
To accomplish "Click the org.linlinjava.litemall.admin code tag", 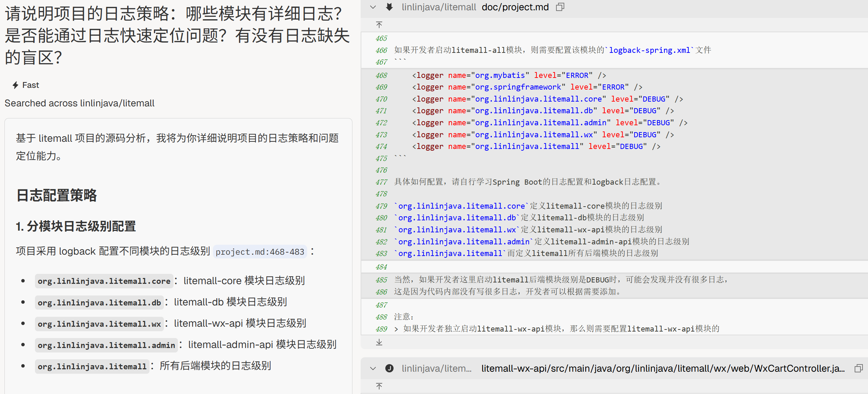I will 106,345.
